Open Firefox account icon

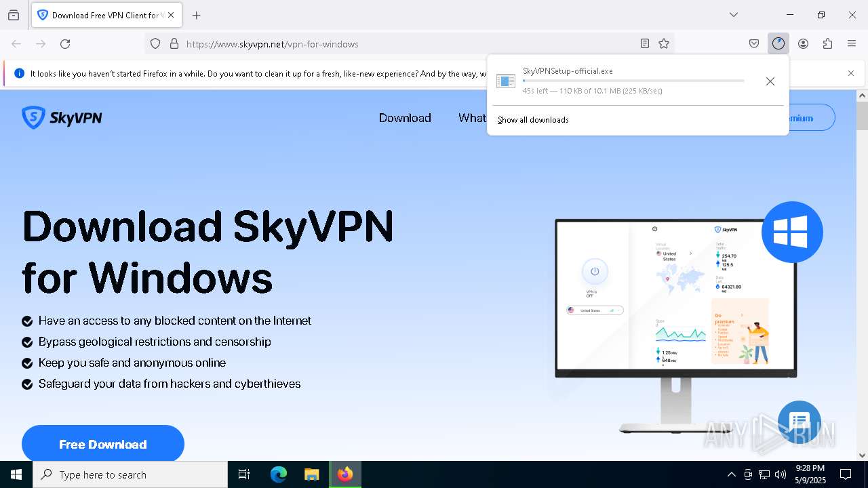coord(803,44)
